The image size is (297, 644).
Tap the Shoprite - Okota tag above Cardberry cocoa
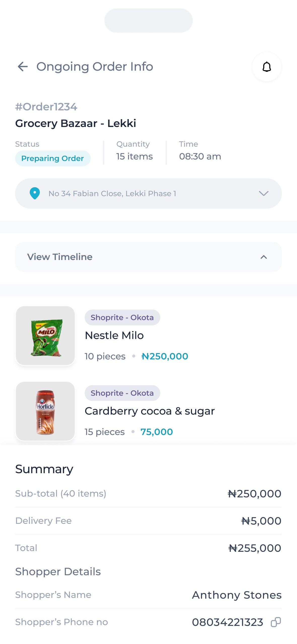122,393
